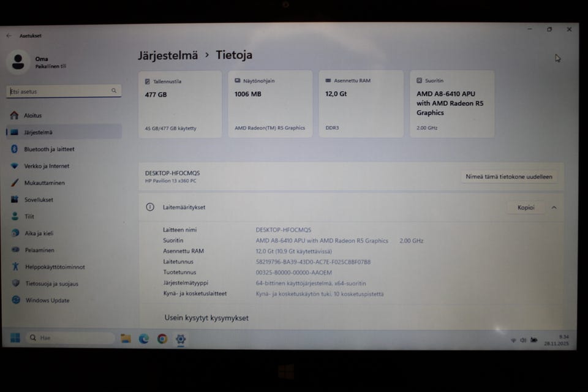Click the Tilit person icon
This screenshot has height=392, width=588.
click(15, 216)
